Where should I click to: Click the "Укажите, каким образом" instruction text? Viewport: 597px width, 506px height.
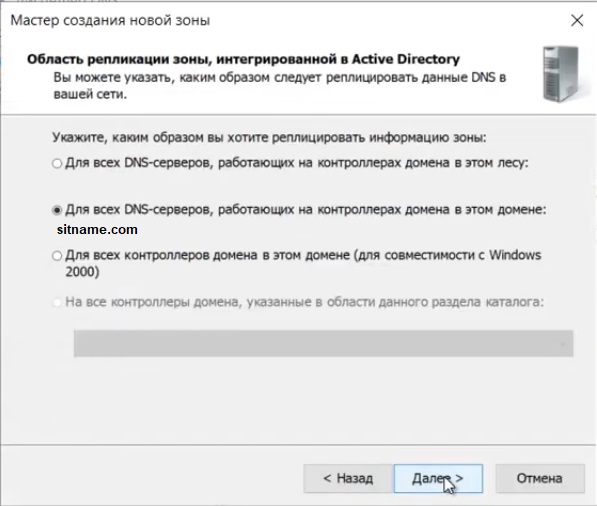coord(269,137)
